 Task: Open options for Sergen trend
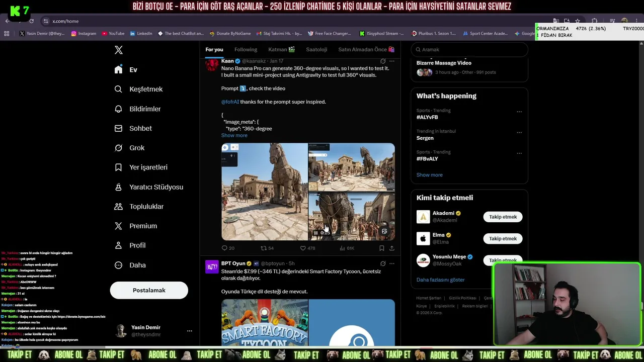tap(519, 133)
